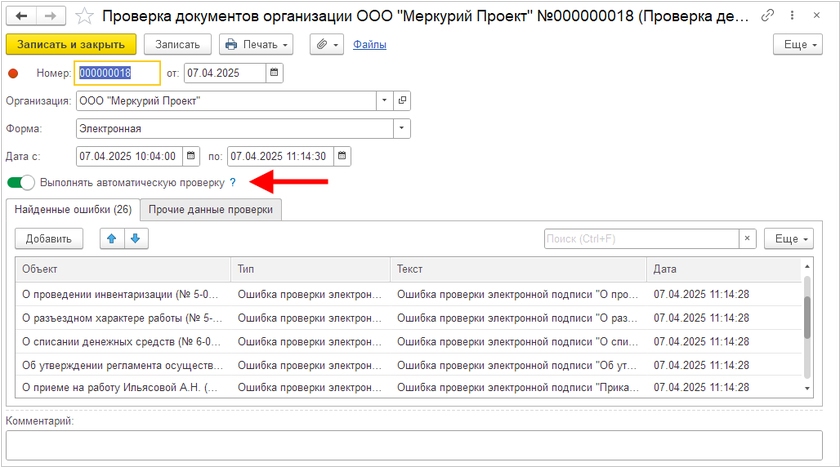Open calendar for the по date field
Image resolution: width=840 pixels, height=467 pixels.
(342, 156)
